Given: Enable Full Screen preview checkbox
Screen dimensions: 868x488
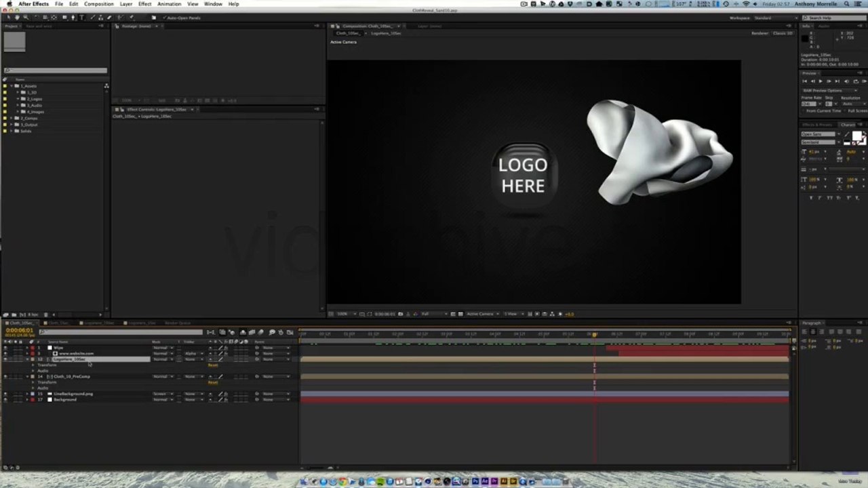Looking at the screenshot, I should coord(844,110).
